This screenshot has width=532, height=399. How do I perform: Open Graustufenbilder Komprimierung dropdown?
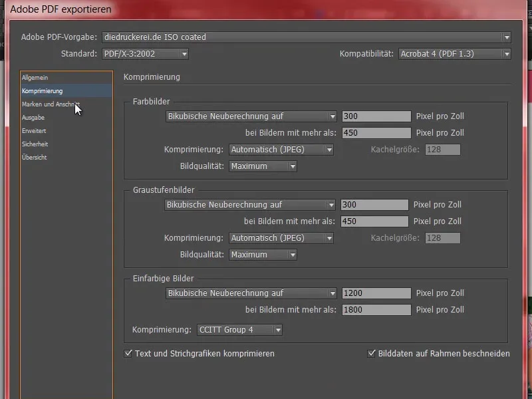[x=281, y=238]
